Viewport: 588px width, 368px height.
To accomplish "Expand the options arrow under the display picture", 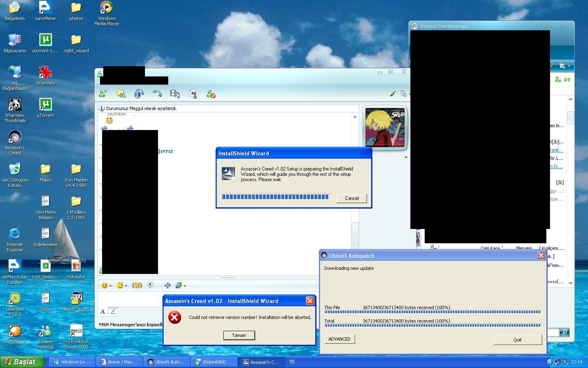I will 406,157.
